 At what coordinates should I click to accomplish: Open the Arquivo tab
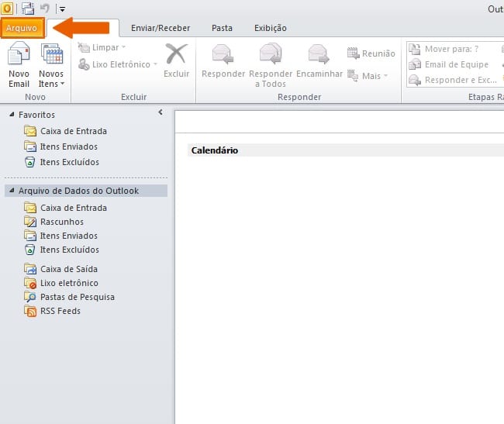tap(22, 28)
